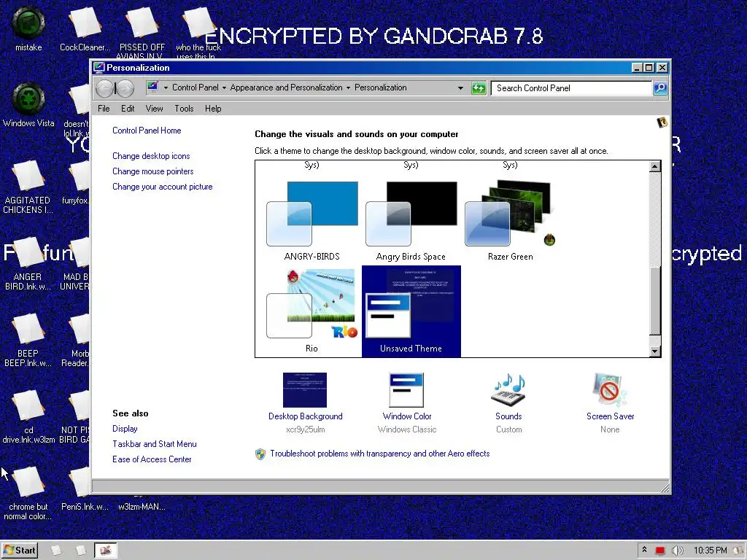Click the help icon at top right
The image size is (747, 560).
click(662, 122)
